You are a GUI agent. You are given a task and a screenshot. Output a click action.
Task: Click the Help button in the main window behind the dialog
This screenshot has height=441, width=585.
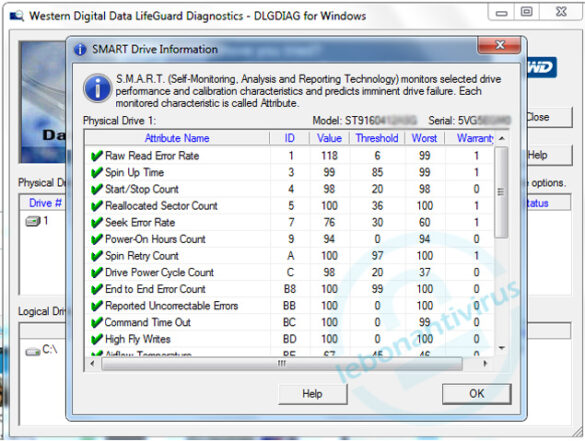click(549, 155)
